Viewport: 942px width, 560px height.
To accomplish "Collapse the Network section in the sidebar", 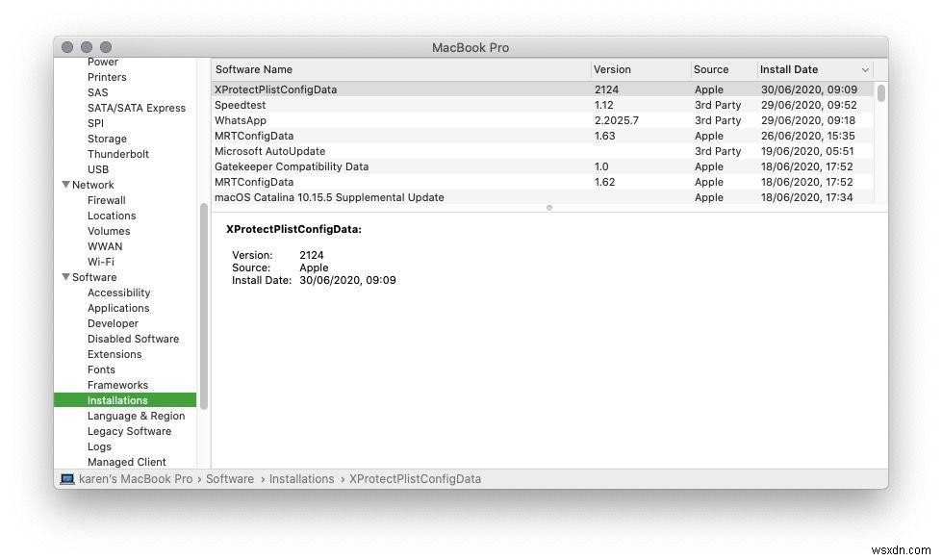I will click(65, 185).
